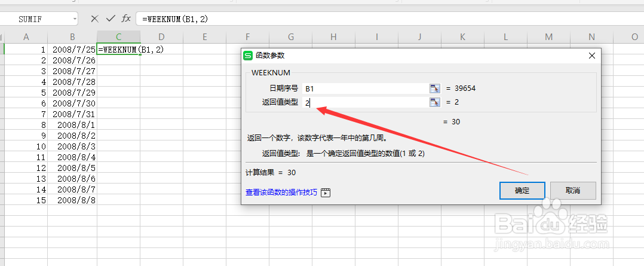Viewport: 644px width, 266px height.
Task: Select cell containing 2008/7/29
Action: (x=72, y=93)
